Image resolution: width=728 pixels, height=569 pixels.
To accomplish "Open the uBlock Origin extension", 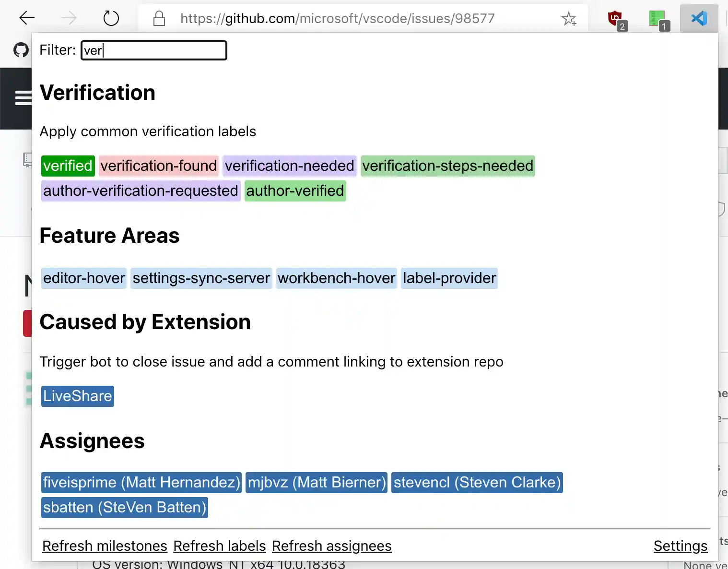I will click(614, 18).
